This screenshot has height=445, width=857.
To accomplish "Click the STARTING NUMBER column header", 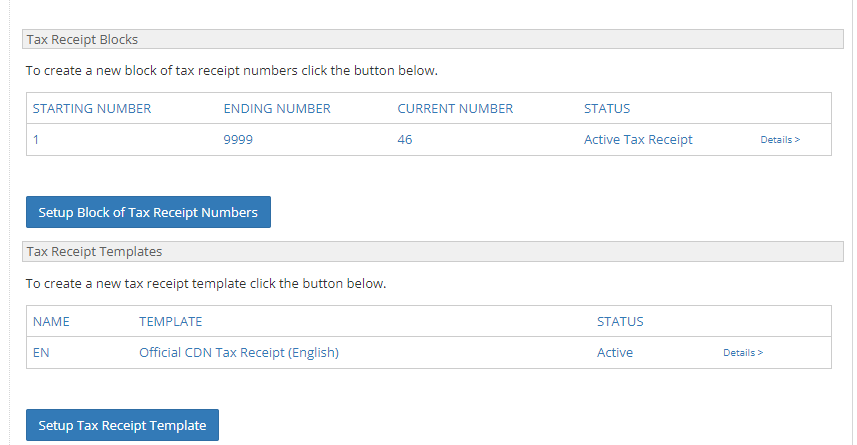I will pos(92,108).
